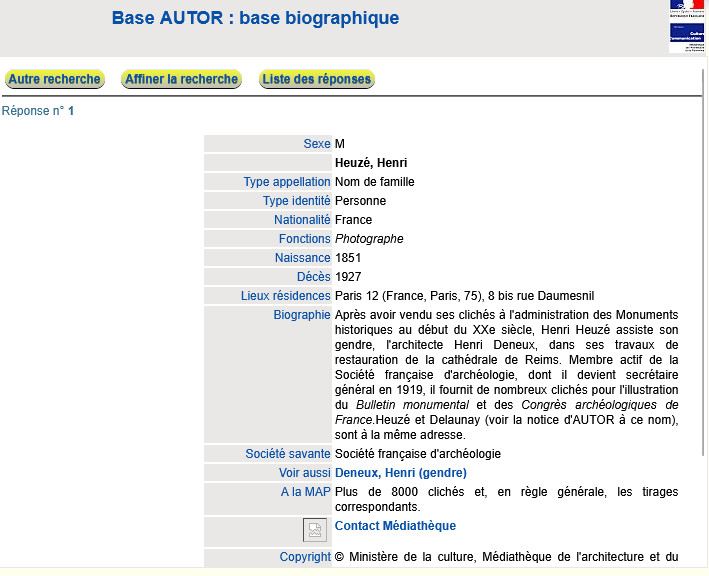This screenshot has height=576, width=709.
Task: Click the contact image icon beside Contact Médiathèque
Action: pos(315,531)
